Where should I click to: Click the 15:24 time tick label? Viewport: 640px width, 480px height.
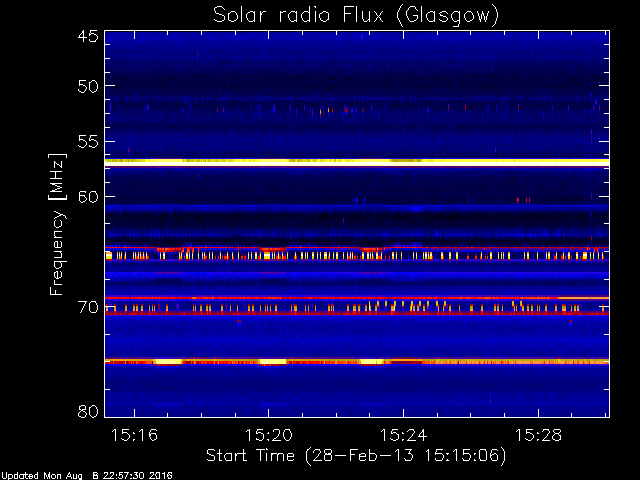click(x=403, y=435)
